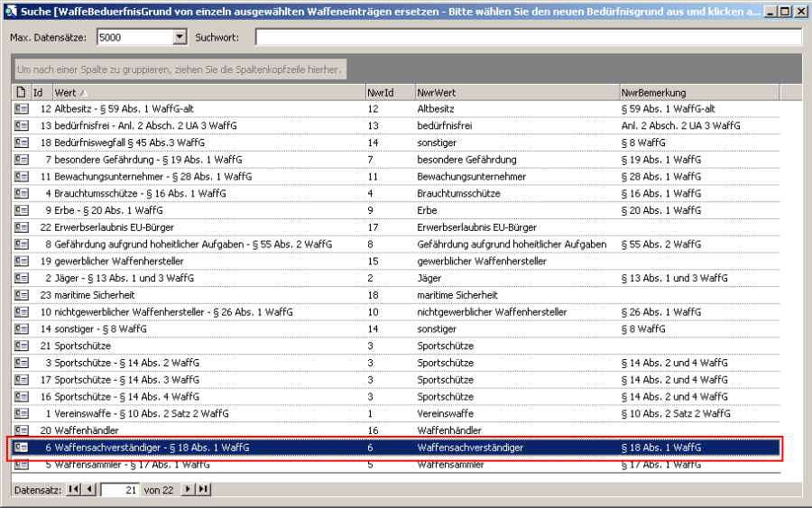Click the record icon of the Altbesitz row
The image size is (812, 508).
point(21,108)
